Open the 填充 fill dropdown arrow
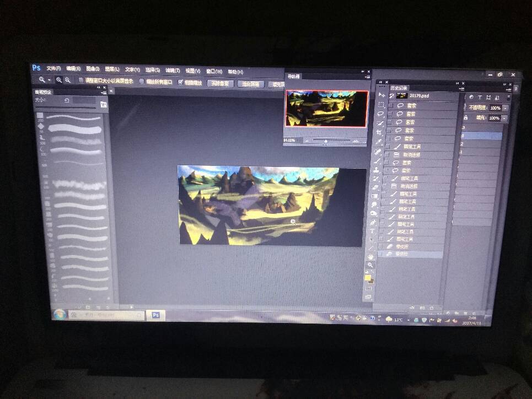This screenshot has height=399, width=532. coord(504,118)
